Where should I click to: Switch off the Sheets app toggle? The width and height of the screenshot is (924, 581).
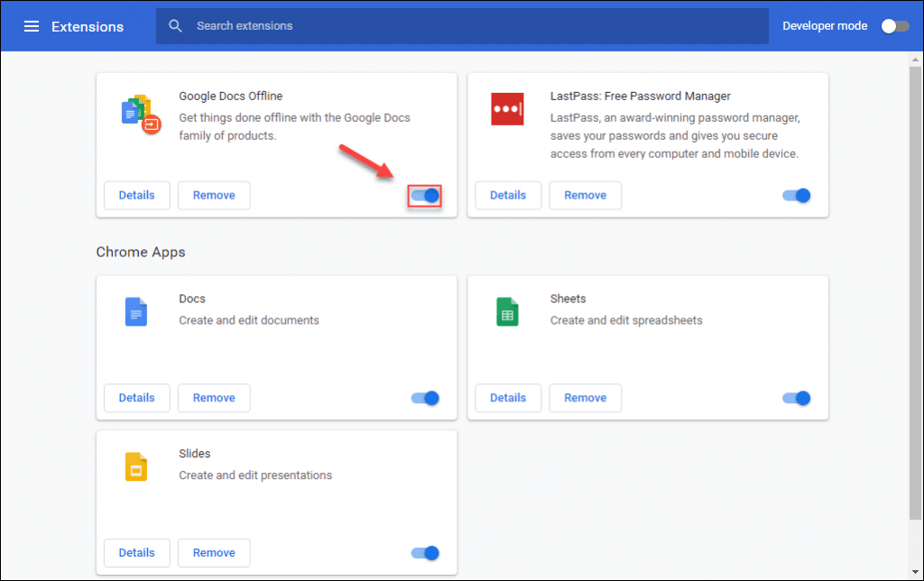pyautogui.click(x=796, y=398)
